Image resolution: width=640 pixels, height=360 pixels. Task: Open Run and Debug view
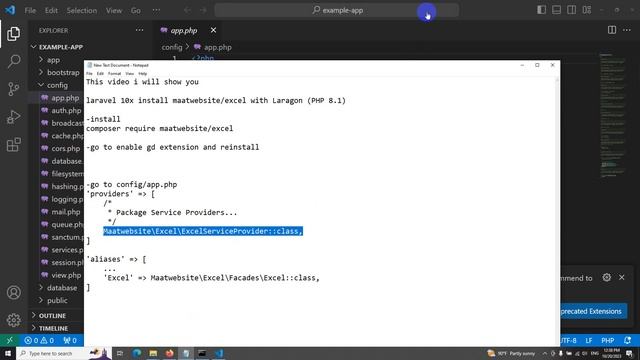[13, 117]
